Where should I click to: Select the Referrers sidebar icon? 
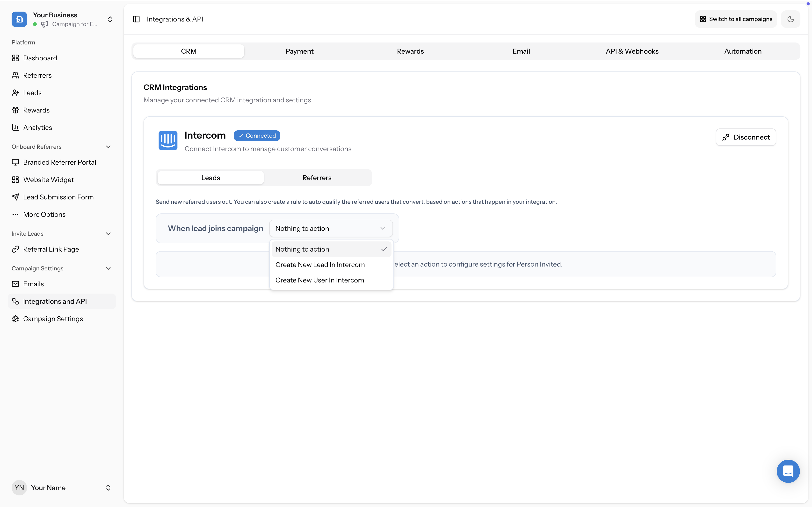pyautogui.click(x=15, y=75)
